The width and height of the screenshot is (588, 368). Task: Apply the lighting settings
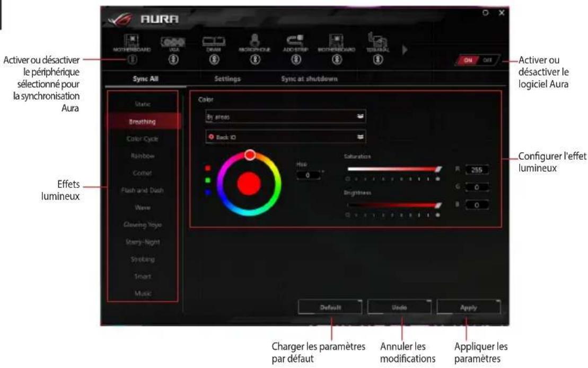click(x=469, y=307)
